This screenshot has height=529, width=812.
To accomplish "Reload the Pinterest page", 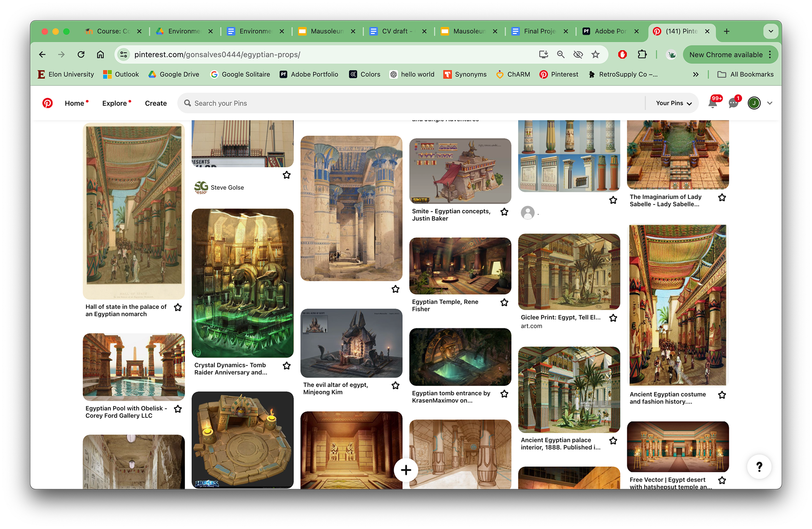I will [x=81, y=55].
